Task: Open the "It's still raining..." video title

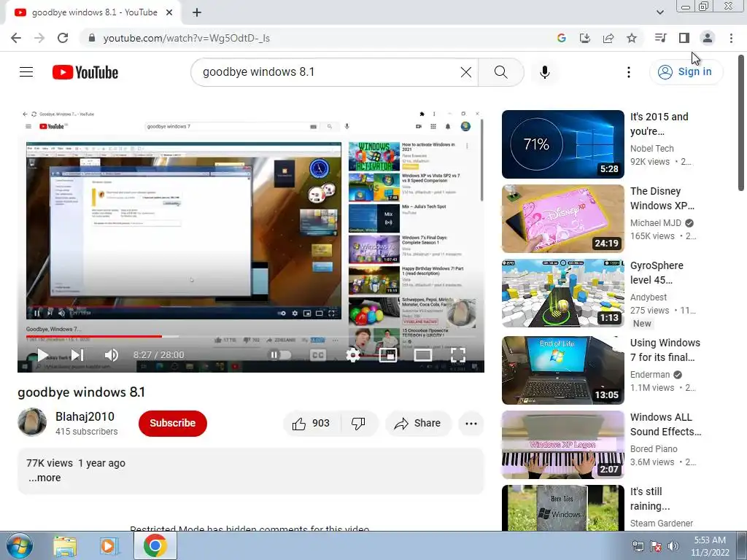Action: (650, 499)
